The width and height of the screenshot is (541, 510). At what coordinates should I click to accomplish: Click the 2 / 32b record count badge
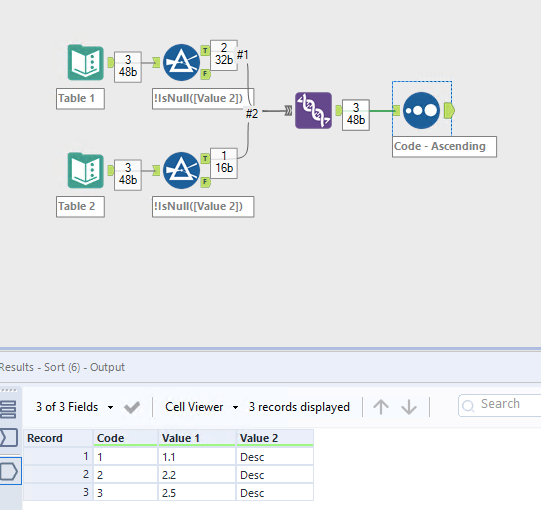[224, 55]
